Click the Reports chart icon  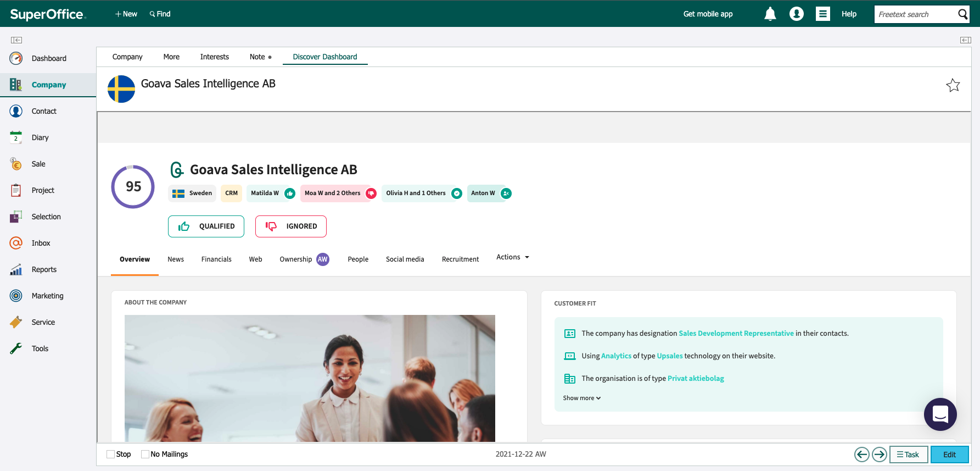click(x=16, y=269)
